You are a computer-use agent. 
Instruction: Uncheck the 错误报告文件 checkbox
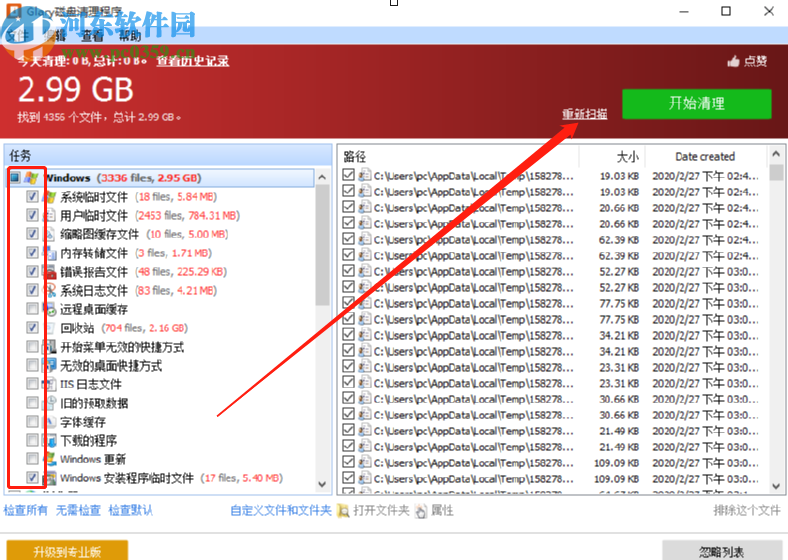tap(32, 272)
